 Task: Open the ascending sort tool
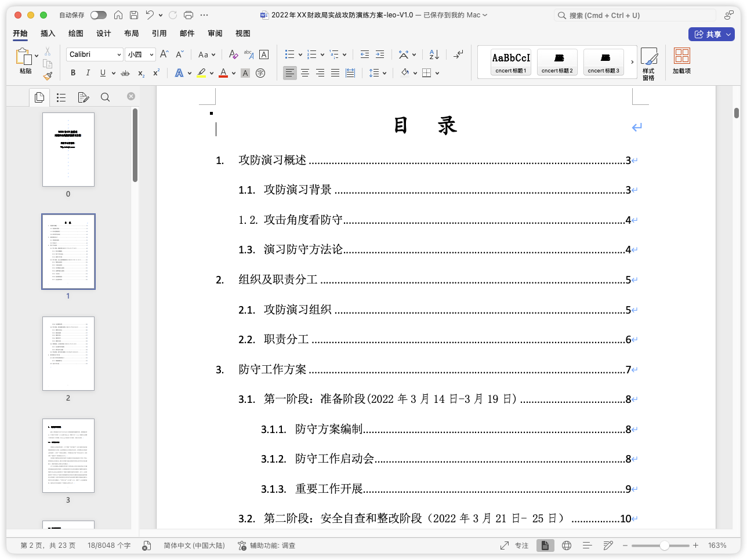(434, 54)
